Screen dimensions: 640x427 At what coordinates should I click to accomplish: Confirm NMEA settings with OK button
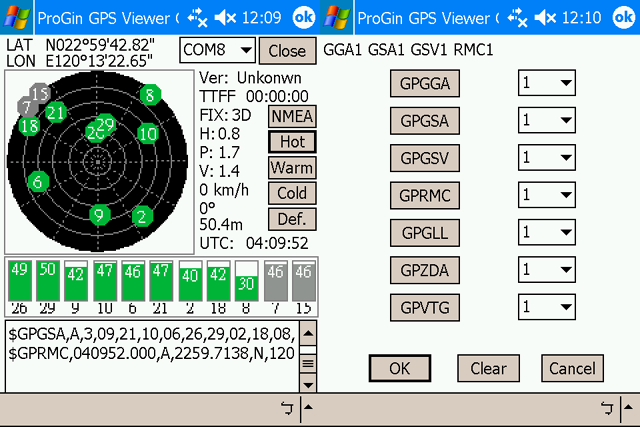click(x=400, y=368)
